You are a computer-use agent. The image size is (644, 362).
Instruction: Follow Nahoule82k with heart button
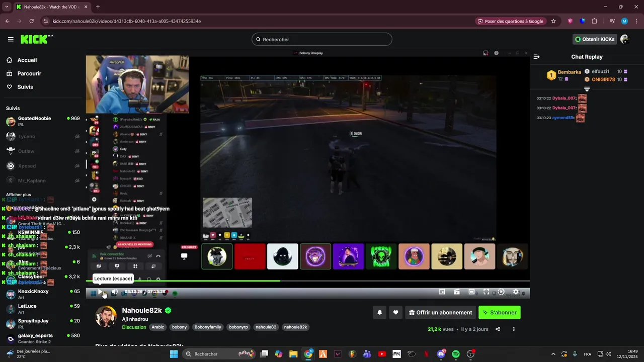click(x=395, y=312)
